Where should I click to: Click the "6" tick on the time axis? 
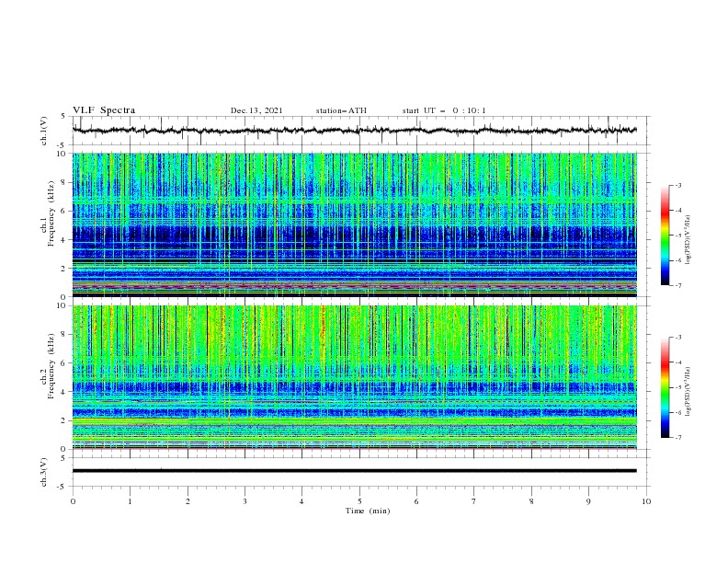pos(416,501)
